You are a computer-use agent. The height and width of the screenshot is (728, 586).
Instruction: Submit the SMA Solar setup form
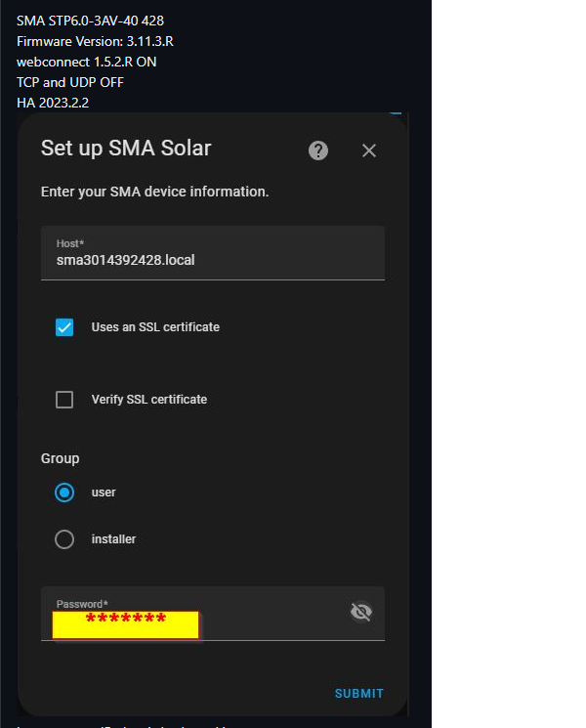point(359,693)
